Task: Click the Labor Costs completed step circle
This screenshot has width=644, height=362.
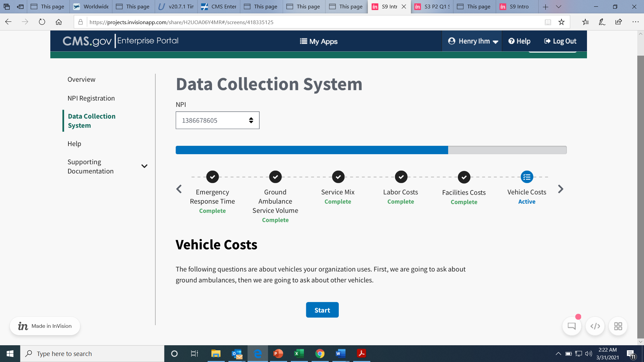Action: click(401, 177)
